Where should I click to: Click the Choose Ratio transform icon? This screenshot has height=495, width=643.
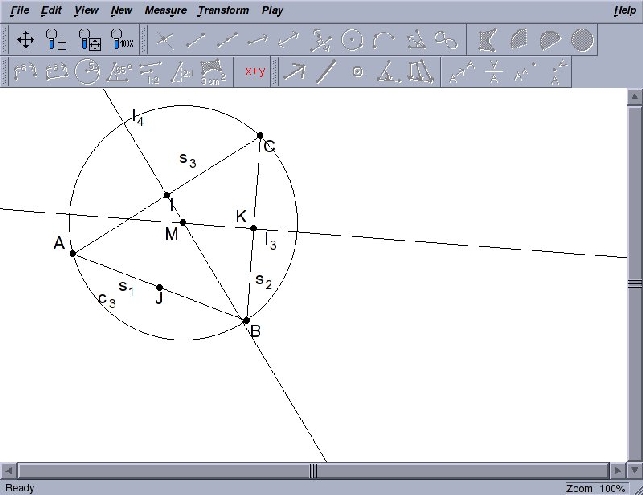coord(420,72)
